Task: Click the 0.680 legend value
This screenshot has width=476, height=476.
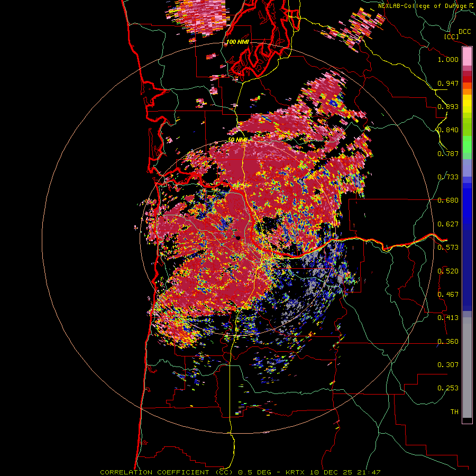Action: (x=448, y=200)
